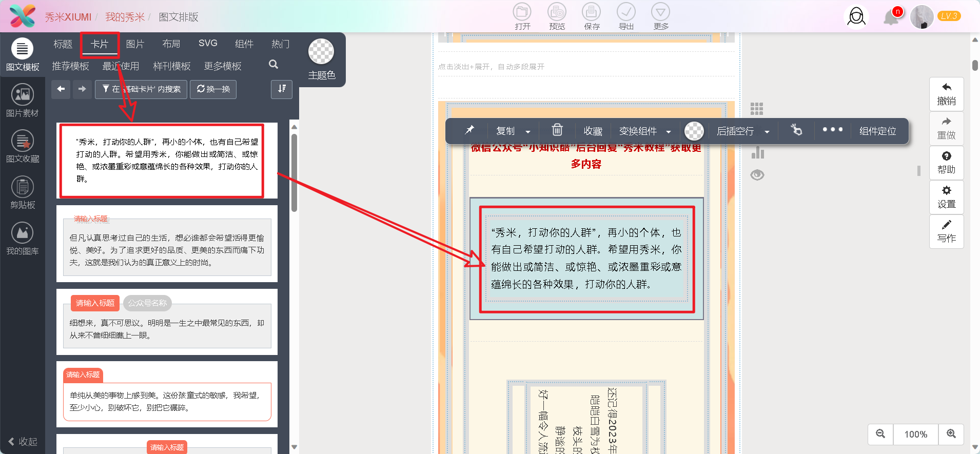
Task: Switch to 布局 template tab
Action: pyautogui.click(x=171, y=44)
